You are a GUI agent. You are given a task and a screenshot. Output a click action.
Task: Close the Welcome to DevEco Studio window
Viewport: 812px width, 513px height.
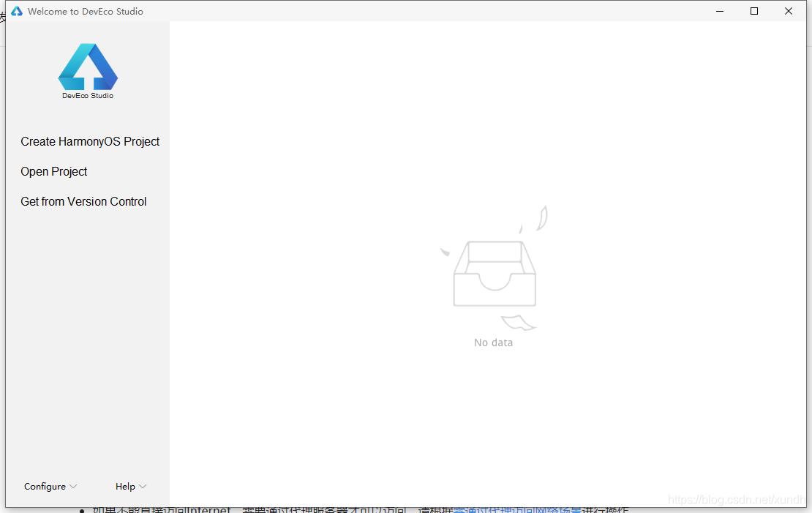click(788, 11)
